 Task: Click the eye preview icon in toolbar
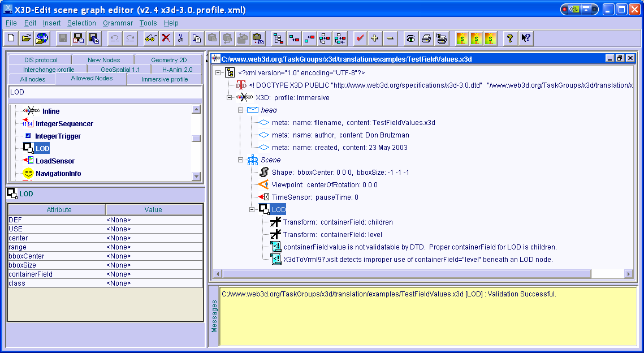coord(411,38)
